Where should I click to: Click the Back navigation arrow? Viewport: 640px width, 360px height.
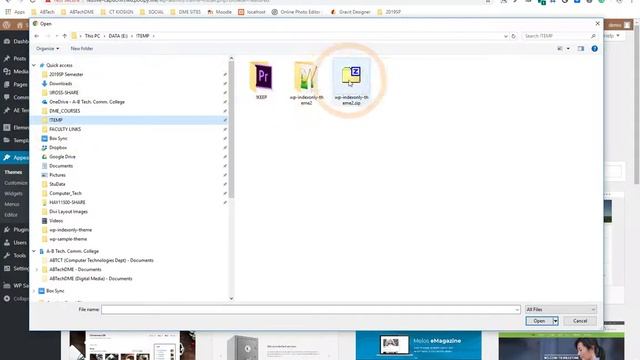pos(37,36)
